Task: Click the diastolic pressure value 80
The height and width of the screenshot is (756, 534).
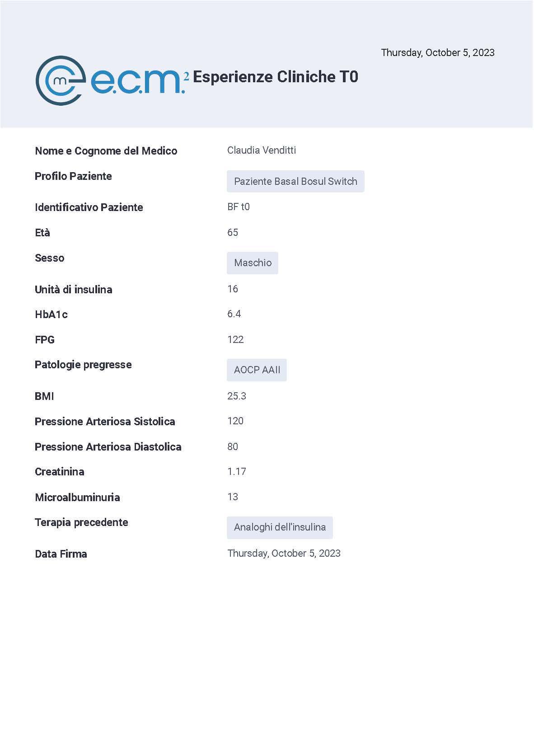Action: click(233, 446)
